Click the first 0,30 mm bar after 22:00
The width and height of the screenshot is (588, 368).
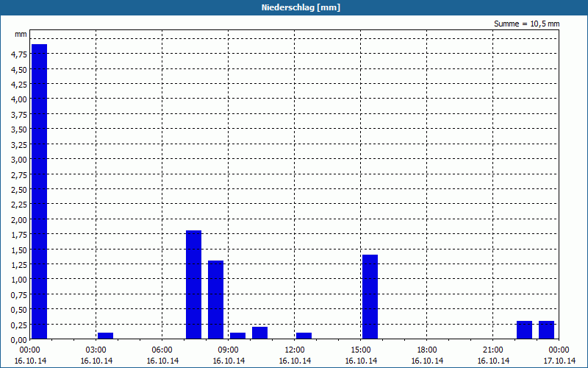point(524,330)
